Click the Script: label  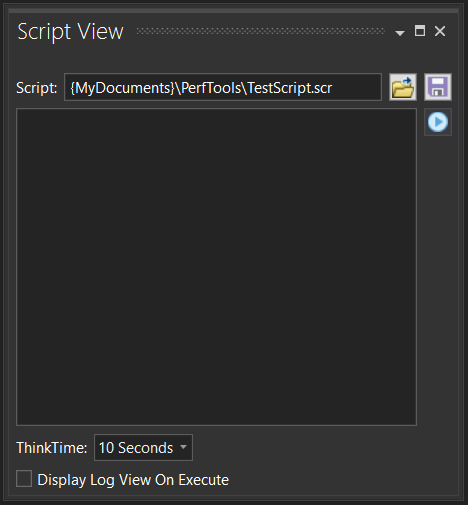(x=37, y=88)
